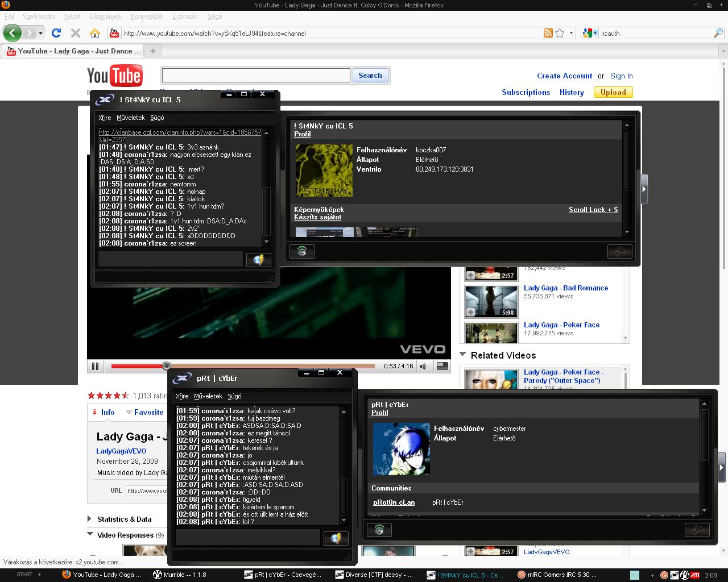The image size is (728, 582).
Task: Go to Firefox home page icon
Action: 95,33
